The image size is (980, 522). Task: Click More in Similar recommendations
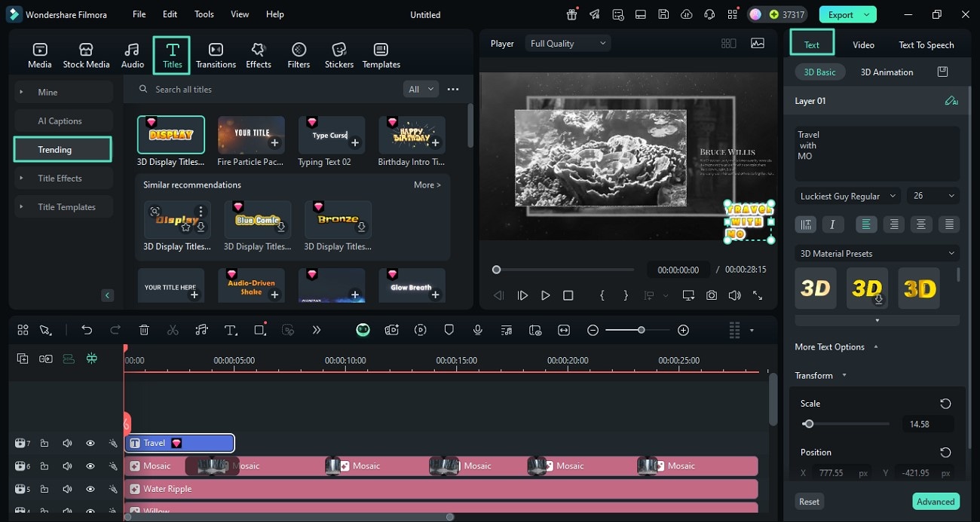[427, 185]
